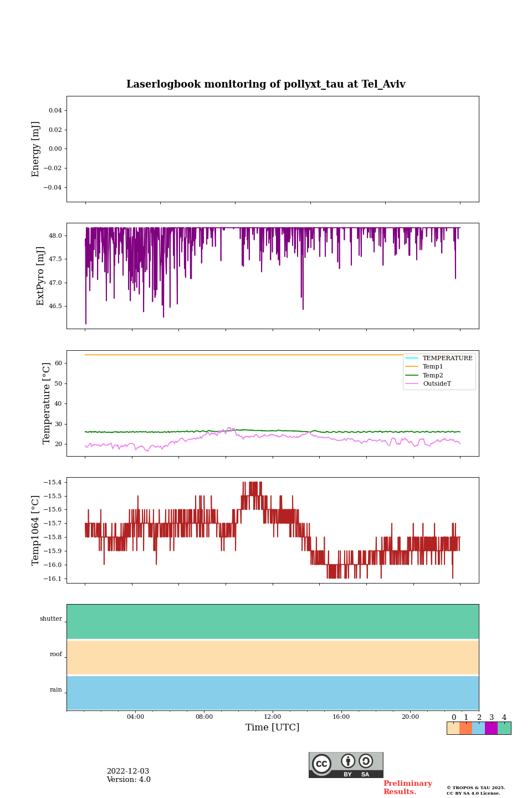This screenshot has height=798, width=532.
Task: Click the TROPOS & TAU 2025 copyright text
Action: pos(476,787)
